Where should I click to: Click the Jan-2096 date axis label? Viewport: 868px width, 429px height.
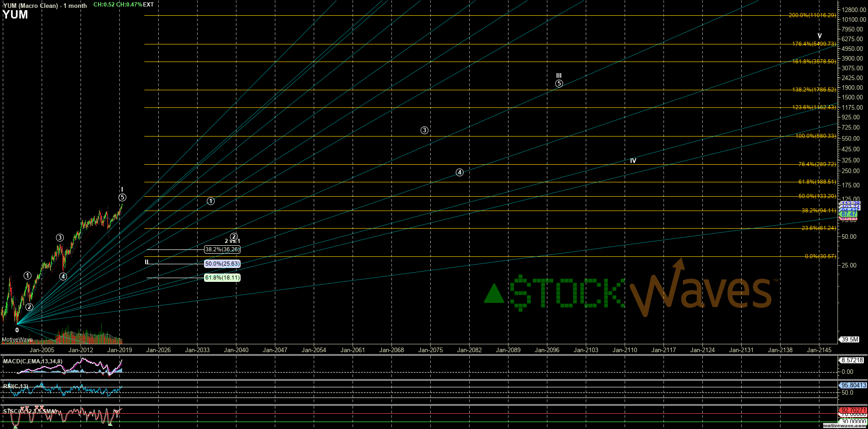click(547, 350)
